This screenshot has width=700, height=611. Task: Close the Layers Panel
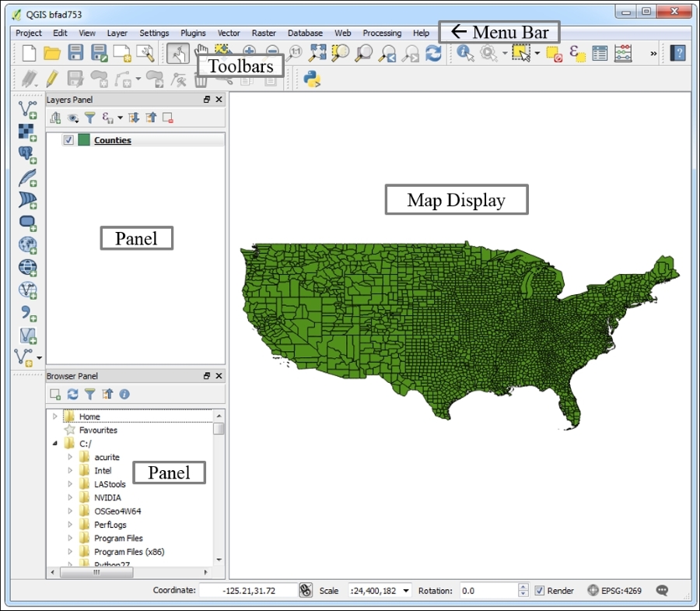click(219, 100)
